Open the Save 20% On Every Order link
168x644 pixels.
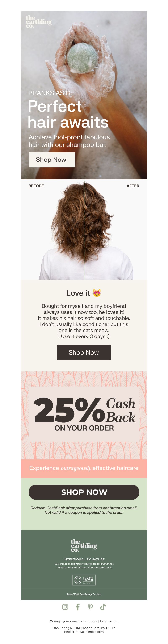point(84,594)
